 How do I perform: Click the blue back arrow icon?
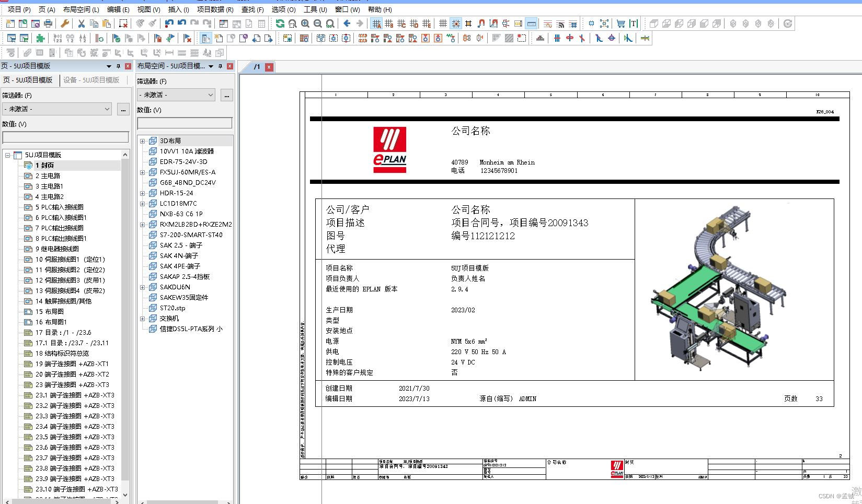point(347,24)
